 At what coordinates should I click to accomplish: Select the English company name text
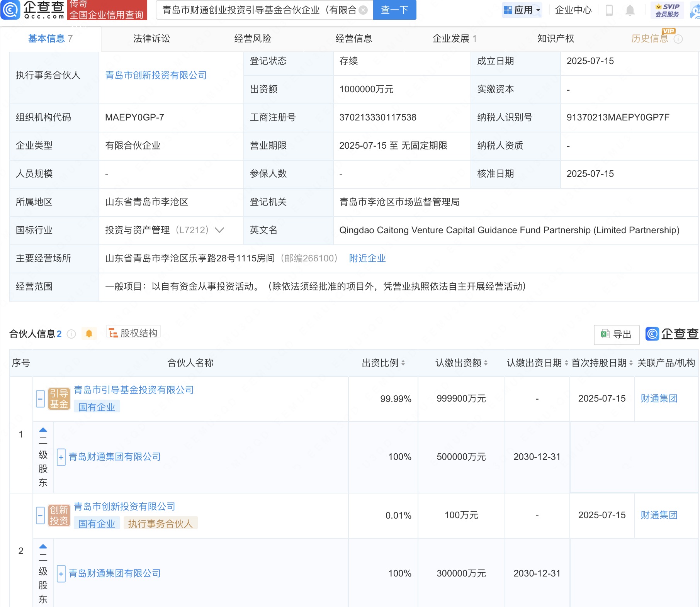click(x=509, y=230)
